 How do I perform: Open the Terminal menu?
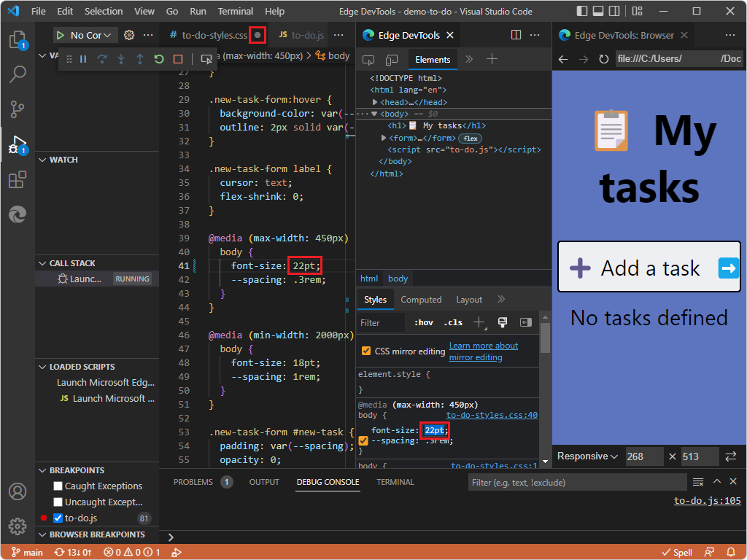pos(235,11)
